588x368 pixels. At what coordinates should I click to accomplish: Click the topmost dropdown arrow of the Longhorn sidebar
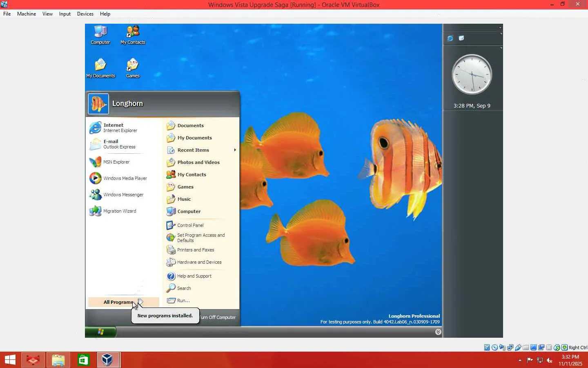point(500,27)
